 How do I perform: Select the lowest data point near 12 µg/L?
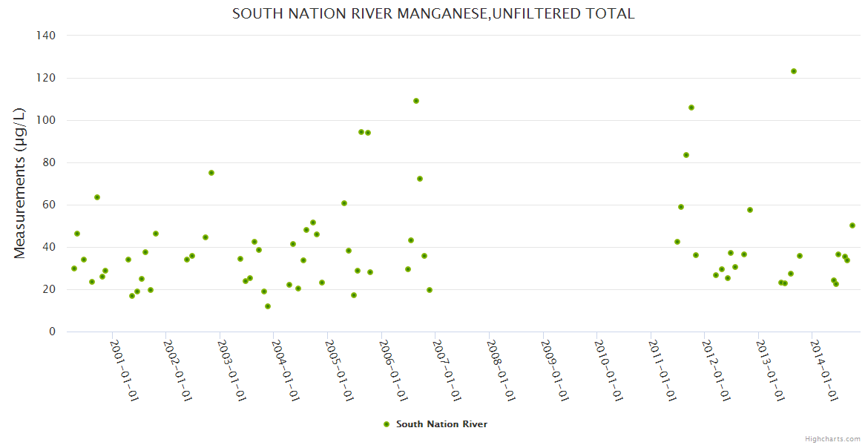[268, 306]
